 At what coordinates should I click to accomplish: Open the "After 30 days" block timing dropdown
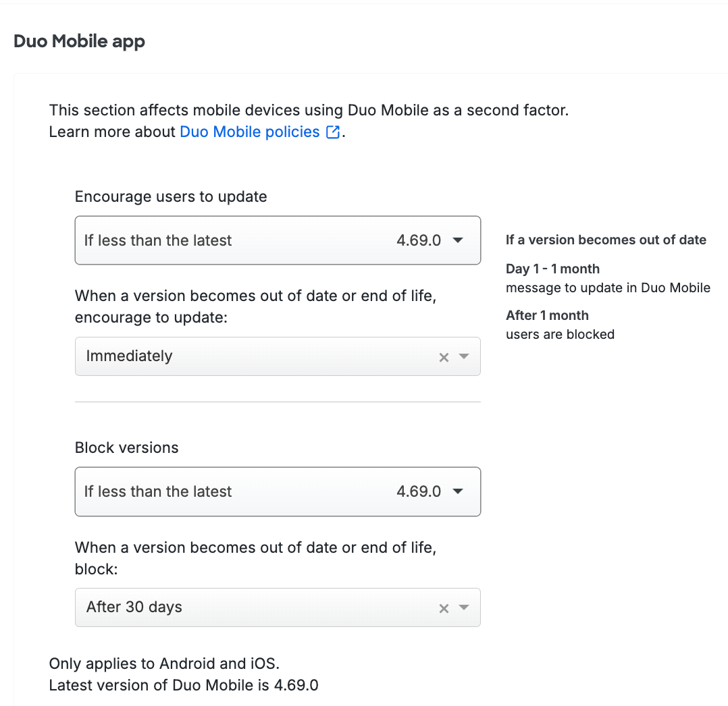point(257,607)
